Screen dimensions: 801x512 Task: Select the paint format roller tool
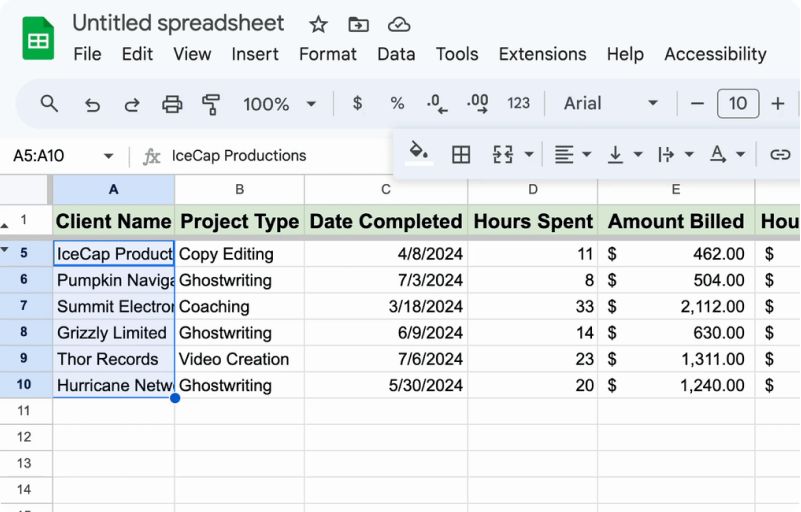pyautogui.click(x=211, y=104)
